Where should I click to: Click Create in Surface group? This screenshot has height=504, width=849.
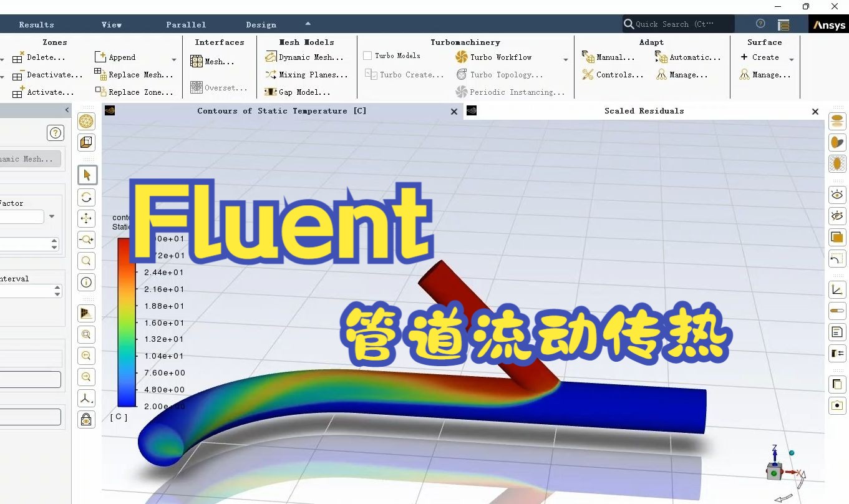pyautogui.click(x=760, y=57)
